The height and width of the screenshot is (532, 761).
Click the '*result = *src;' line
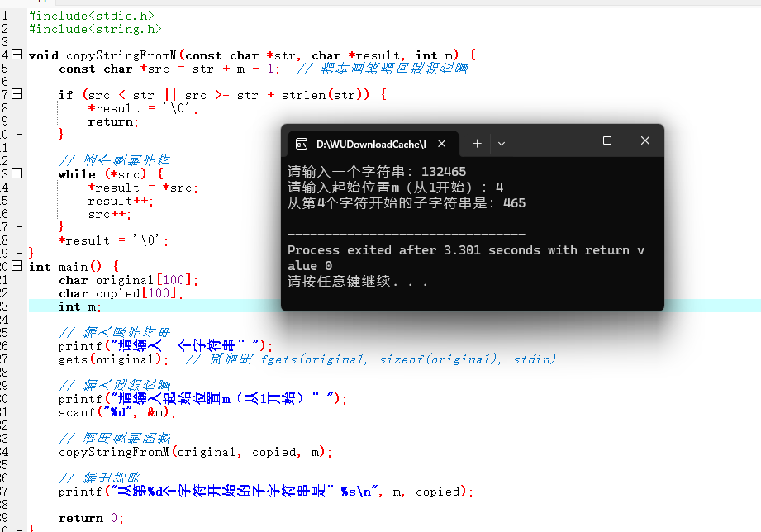point(143,188)
